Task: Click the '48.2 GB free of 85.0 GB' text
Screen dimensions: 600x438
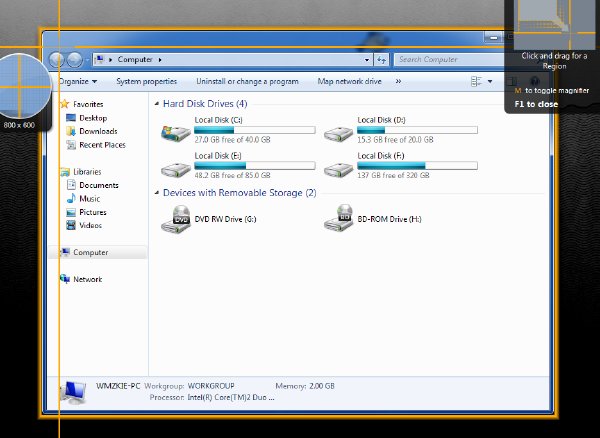Action: 232,176
